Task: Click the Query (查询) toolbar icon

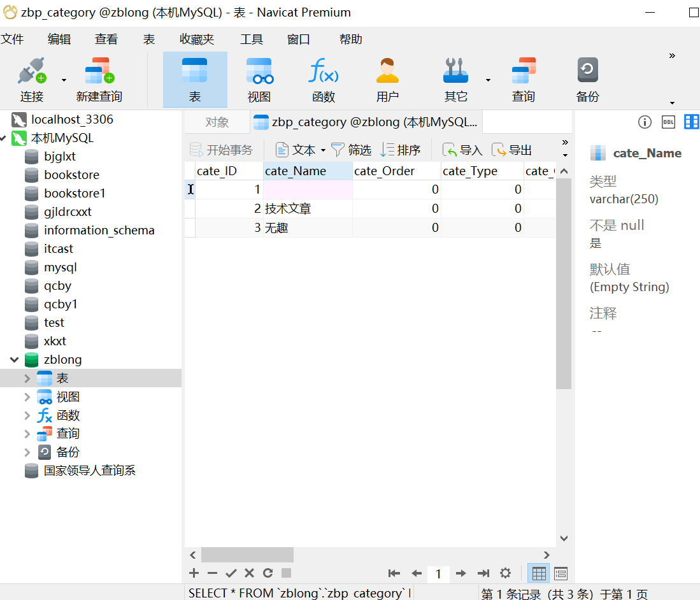Action: point(523,71)
